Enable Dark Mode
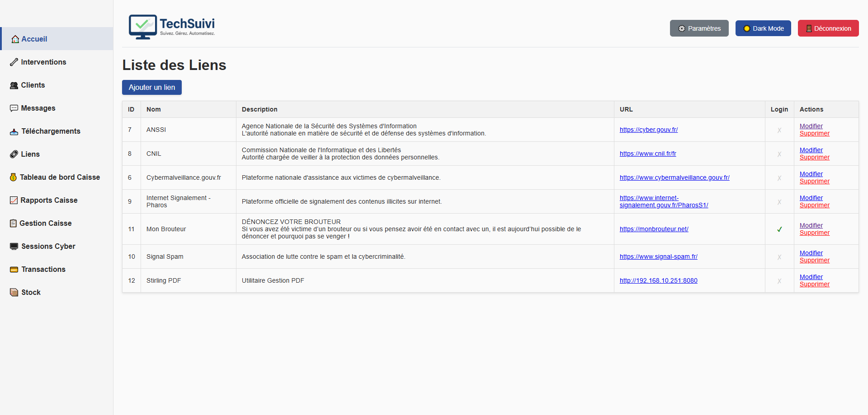Viewport: 868px width, 415px height. [x=763, y=28]
